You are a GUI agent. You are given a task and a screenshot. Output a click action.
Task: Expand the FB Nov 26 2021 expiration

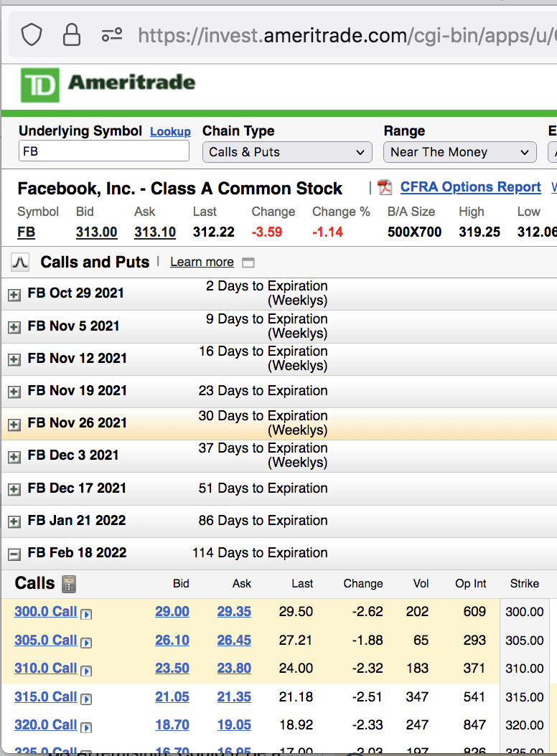(14, 425)
